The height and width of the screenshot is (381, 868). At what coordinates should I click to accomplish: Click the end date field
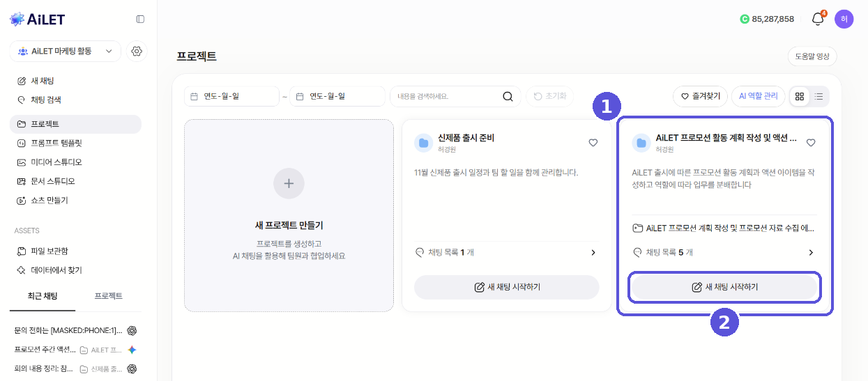click(337, 96)
